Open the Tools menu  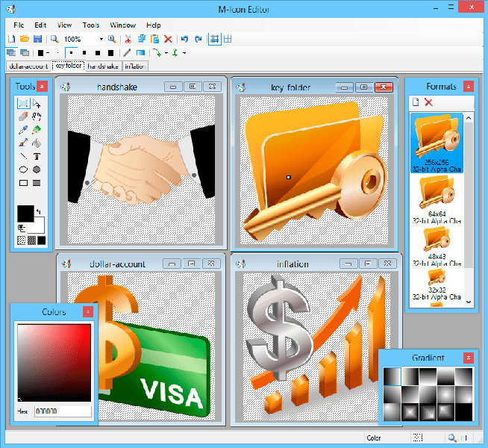coord(91,25)
